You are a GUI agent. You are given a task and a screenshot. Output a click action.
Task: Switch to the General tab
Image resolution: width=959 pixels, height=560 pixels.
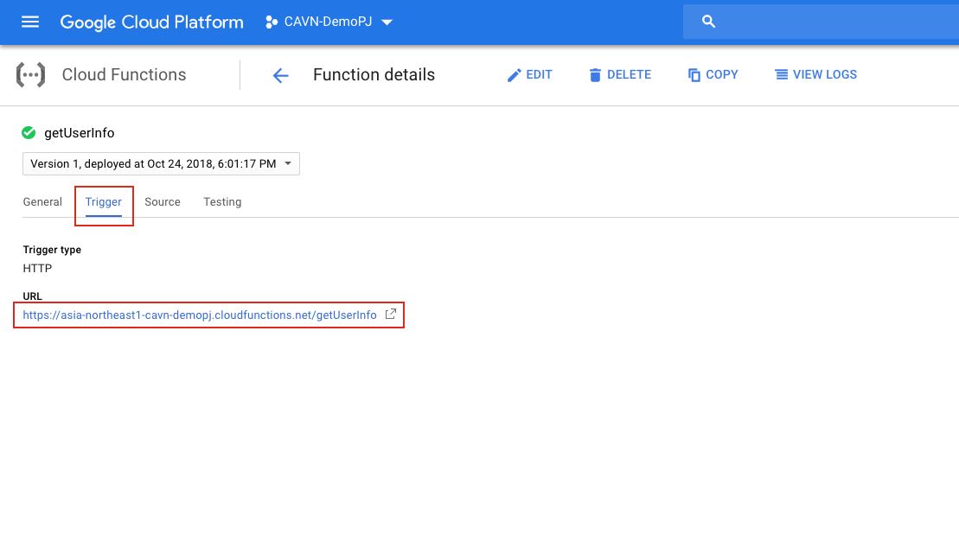[x=42, y=201]
